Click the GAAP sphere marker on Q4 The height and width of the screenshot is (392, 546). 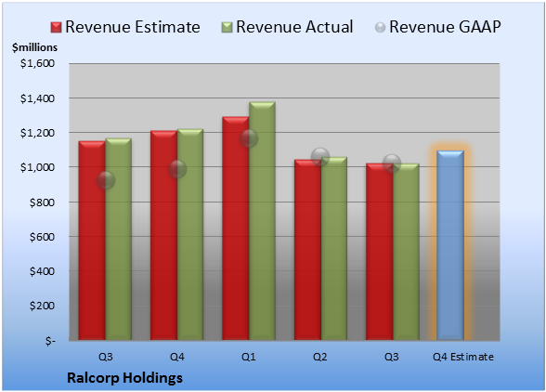click(x=177, y=169)
